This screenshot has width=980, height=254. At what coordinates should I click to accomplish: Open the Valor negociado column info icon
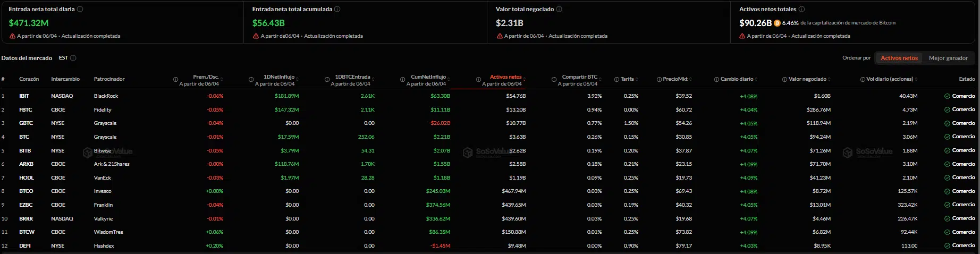(784, 79)
